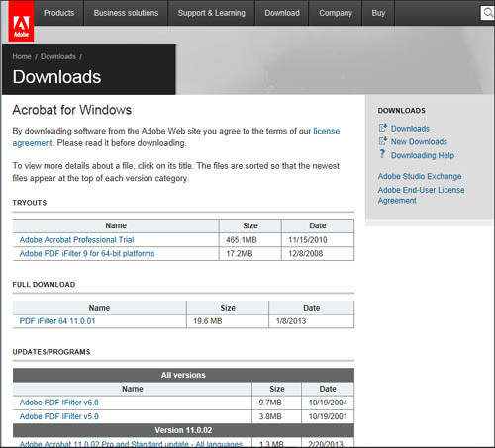Open Adobe End-User License Agreement link
This screenshot has height=448, width=495.
tap(422, 195)
